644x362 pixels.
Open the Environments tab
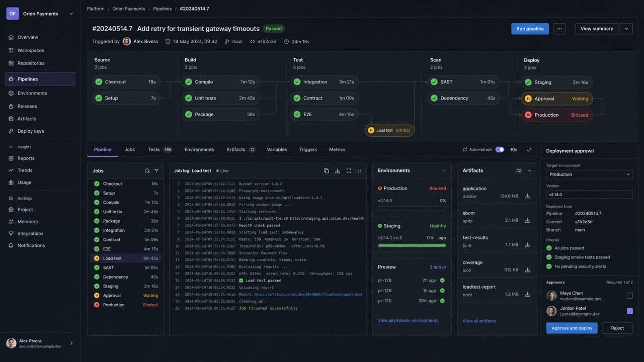(199, 150)
